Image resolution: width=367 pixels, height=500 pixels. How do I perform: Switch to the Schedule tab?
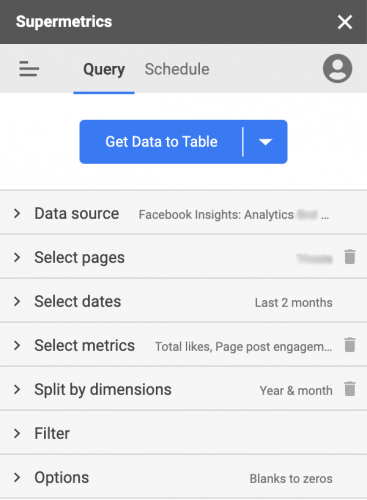pos(177,69)
